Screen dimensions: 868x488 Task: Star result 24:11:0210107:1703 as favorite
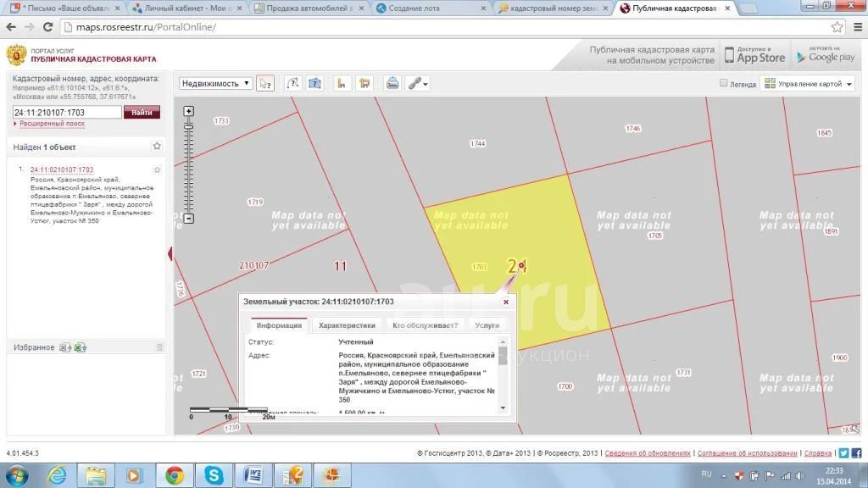[x=157, y=169]
